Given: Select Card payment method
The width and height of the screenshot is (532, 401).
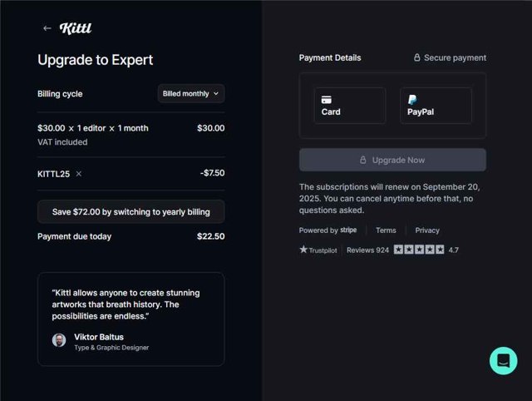Looking at the screenshot, I should click(x=349, y=106).
